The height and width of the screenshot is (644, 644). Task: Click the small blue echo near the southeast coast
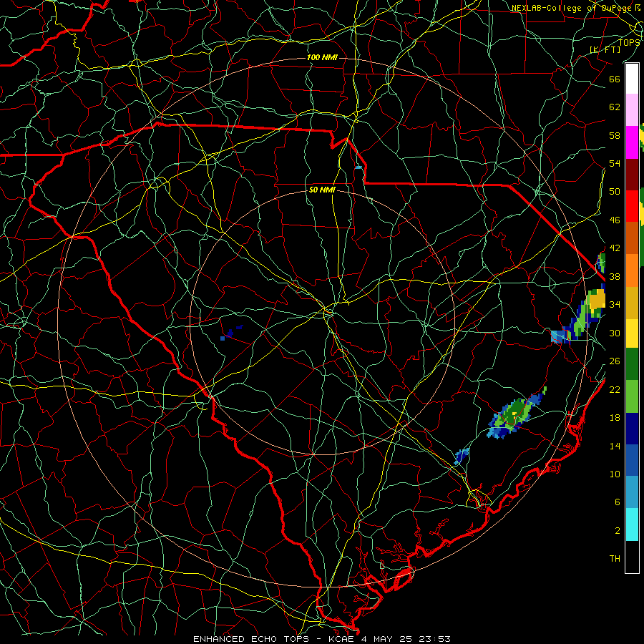462,457
